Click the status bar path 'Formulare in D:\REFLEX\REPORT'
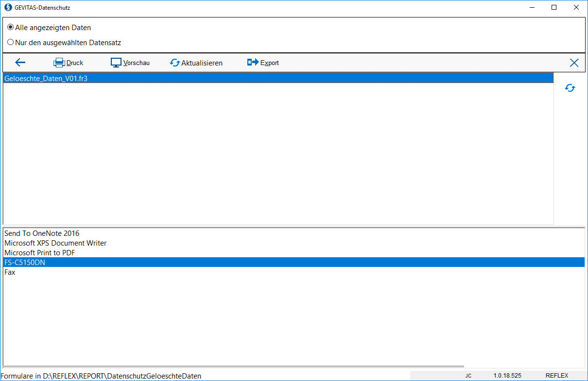 click(x=101, y=376)
